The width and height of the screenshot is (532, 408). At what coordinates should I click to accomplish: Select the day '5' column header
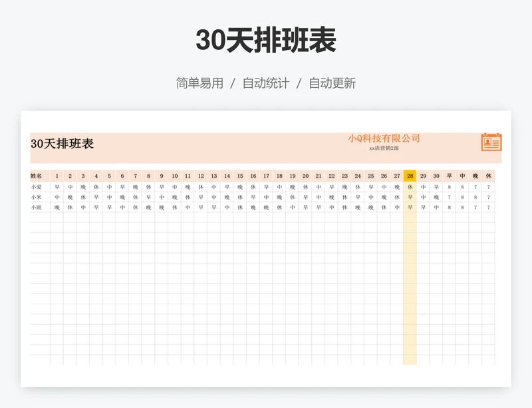coord(109,176)
